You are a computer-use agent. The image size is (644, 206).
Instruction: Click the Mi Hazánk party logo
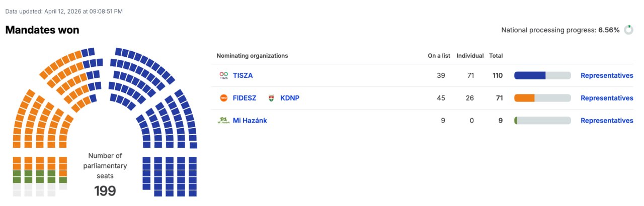coord(223,121)
